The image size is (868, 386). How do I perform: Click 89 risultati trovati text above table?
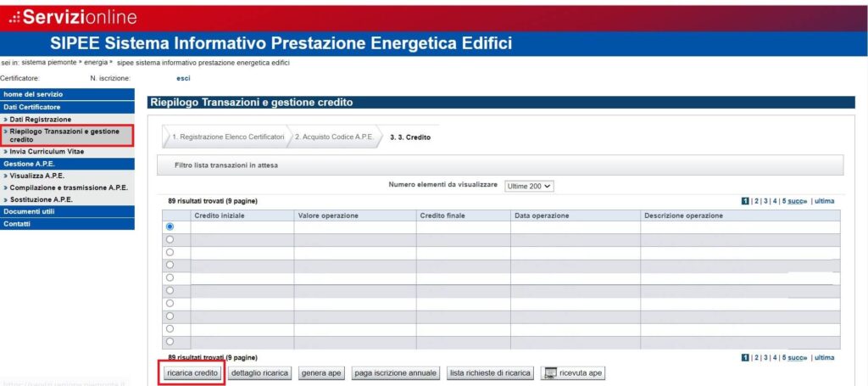213,201
